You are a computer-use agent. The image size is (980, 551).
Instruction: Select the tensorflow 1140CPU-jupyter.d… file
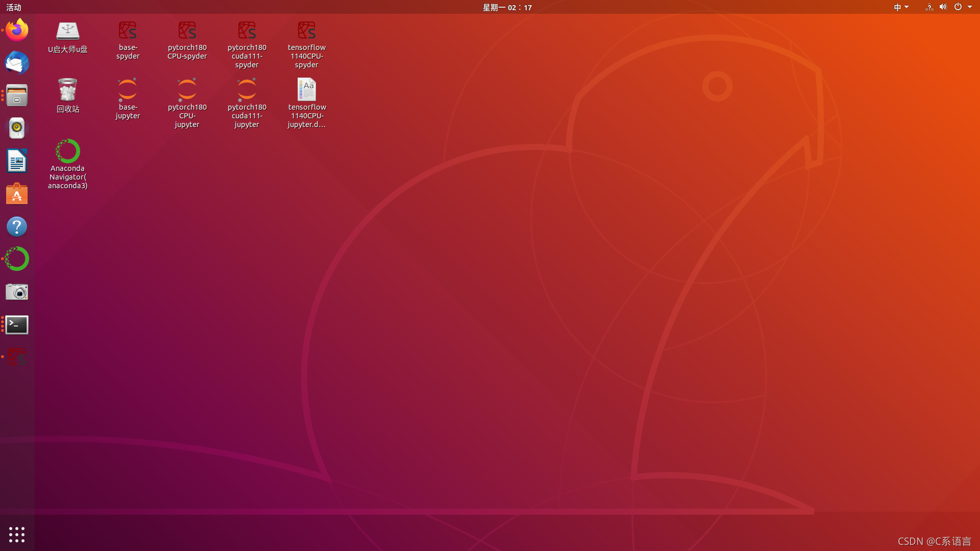(x=307, y=103)
